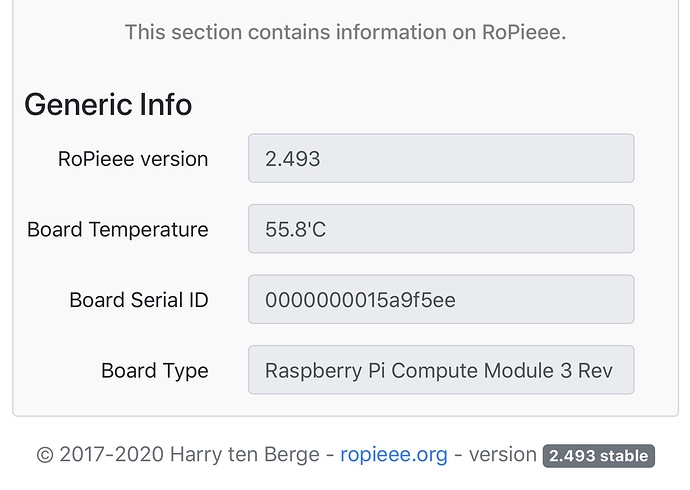Click the RoPieee version field showing 2.493

click(x=441, y=158)
